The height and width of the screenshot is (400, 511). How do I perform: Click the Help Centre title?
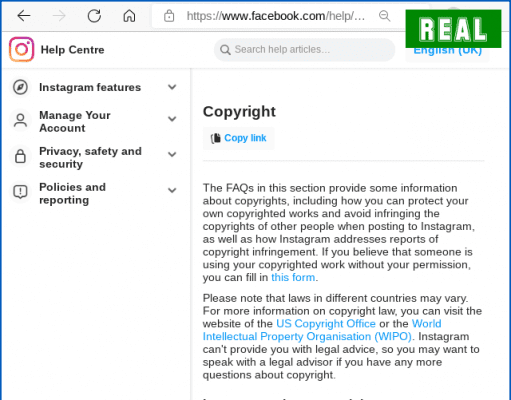click(x=72, y=50)
